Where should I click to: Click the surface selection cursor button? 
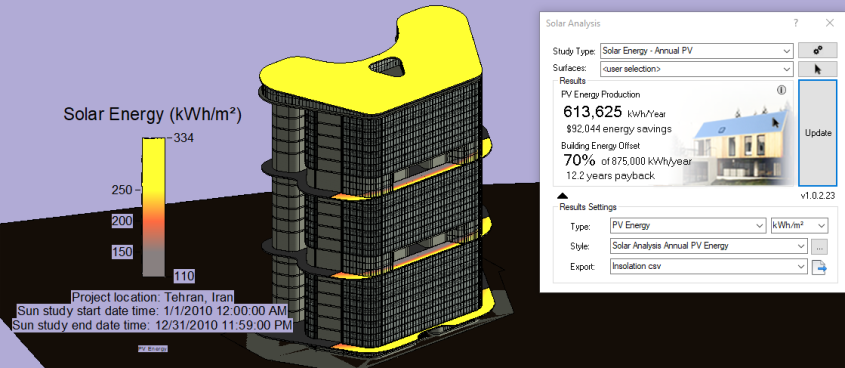pyautogui.click(x=817, y=69)
